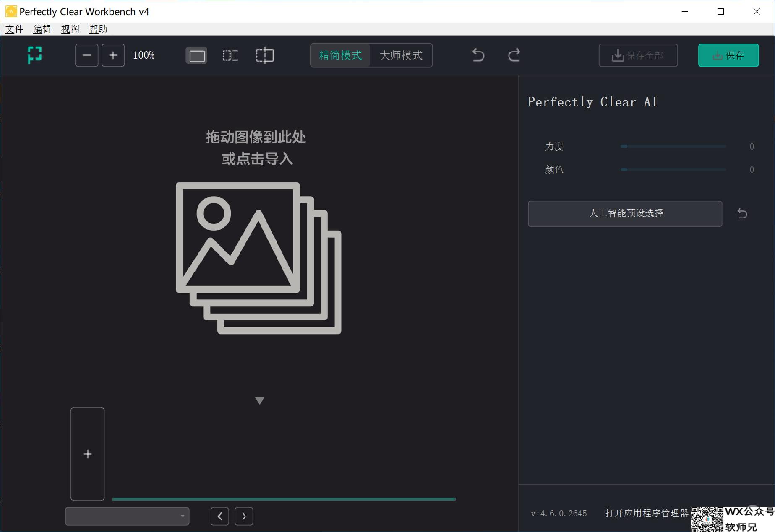Open 人工智能预设选择 preset selector
Image resolution: width=775 pixels, height=532 pixels.
tap(625, 213)
